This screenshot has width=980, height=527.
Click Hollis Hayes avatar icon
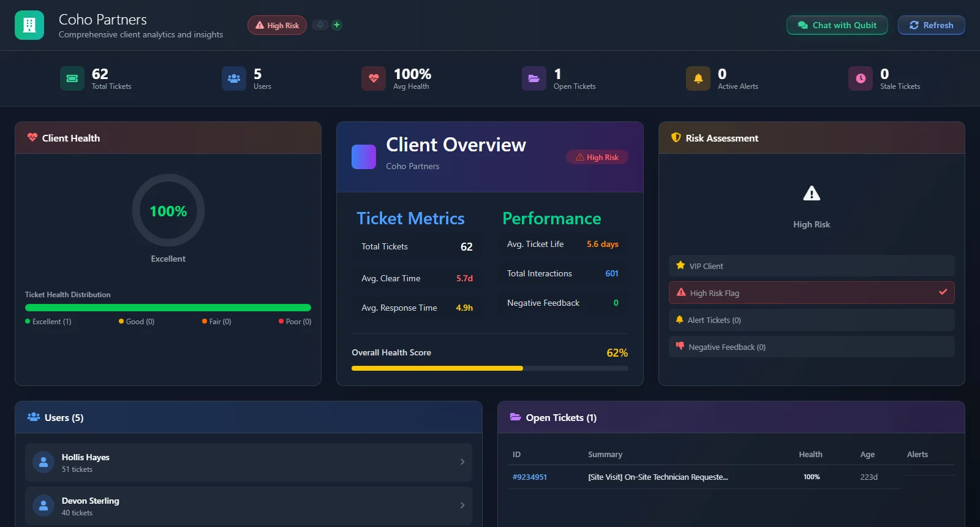pyautogui.click(x=43, y=463)
